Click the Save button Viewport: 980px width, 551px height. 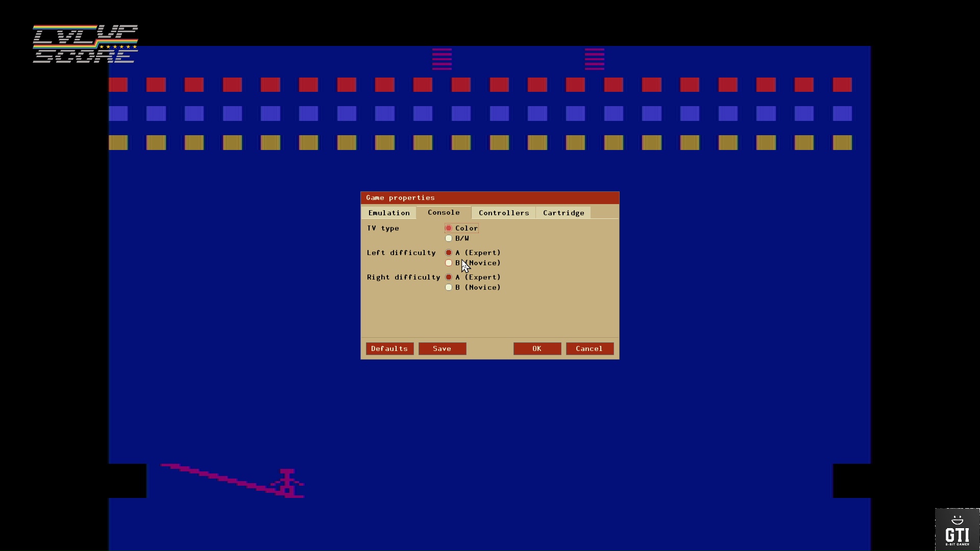(442, 348)
